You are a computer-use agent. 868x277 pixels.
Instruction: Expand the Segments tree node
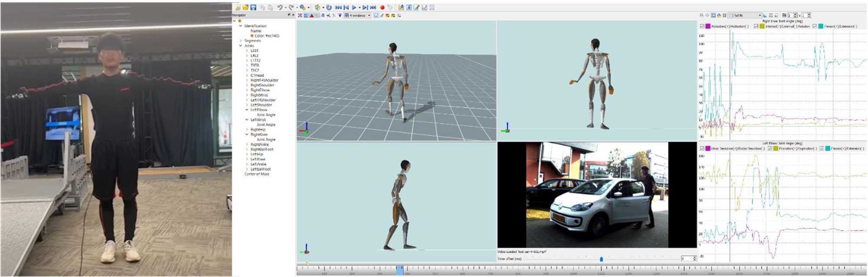[x=241, y=41]
